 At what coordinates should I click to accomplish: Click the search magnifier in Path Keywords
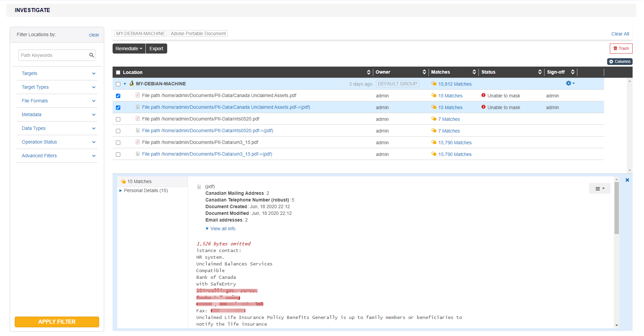click(91, 55)
